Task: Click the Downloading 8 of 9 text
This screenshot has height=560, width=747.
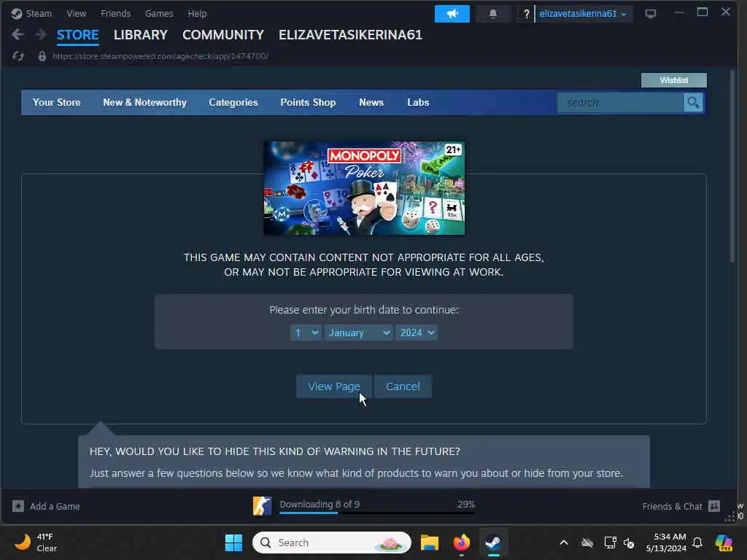Action: [320, 504]
